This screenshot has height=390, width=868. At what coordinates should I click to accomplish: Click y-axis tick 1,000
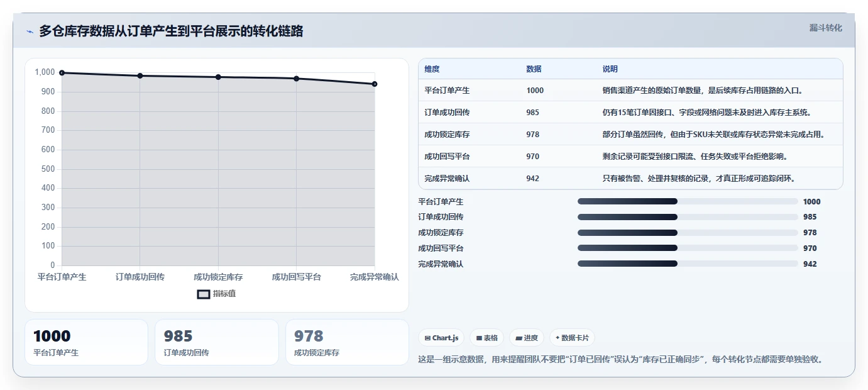[45, 72]
